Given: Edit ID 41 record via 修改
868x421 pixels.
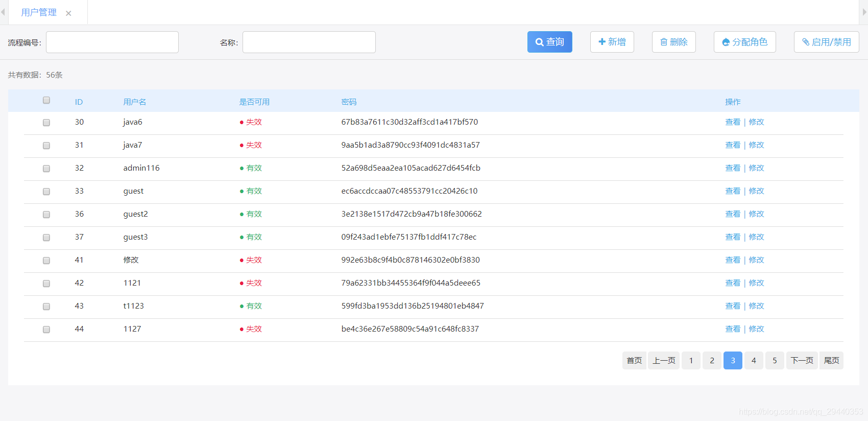Looking at the screenshot, I should click(x=756, y=260).
